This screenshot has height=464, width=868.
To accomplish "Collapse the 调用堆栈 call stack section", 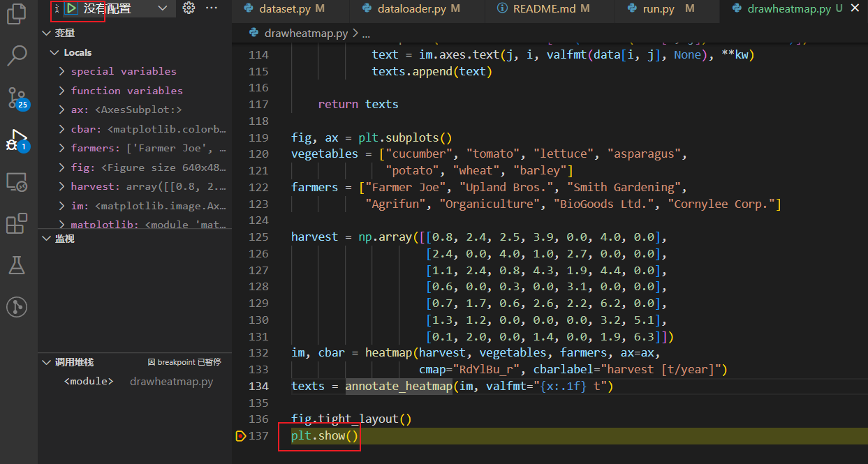I will 46,362.
